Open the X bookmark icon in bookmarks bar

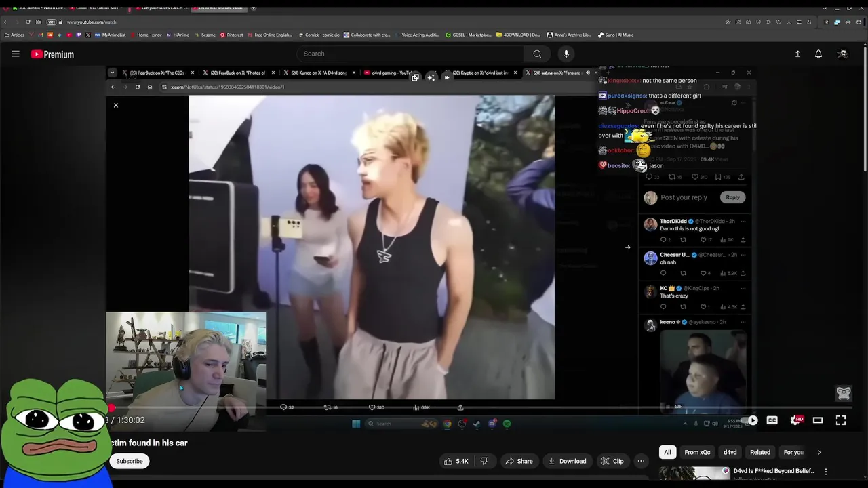pos(88,35)
